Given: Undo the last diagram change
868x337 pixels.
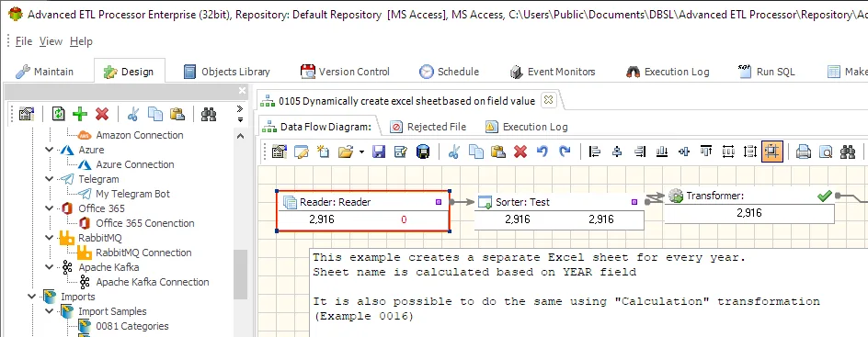Looking at the screenshot, I should pos(542,152).
